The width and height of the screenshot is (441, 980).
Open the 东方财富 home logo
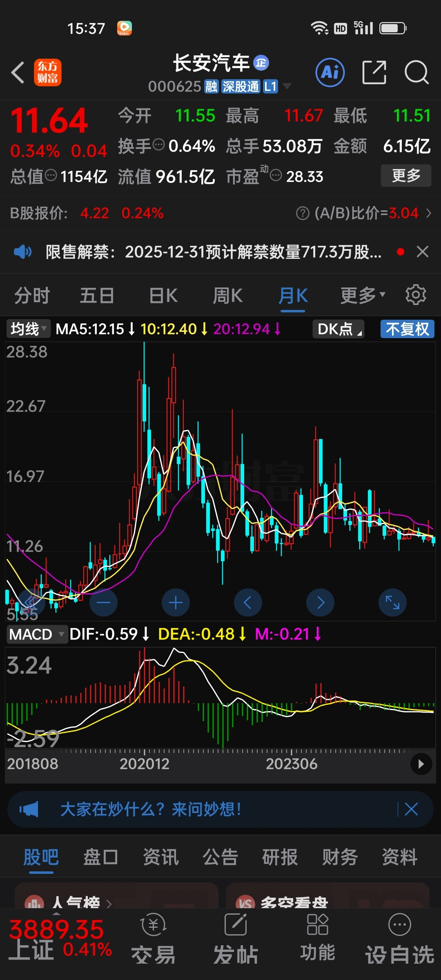tap(48, 72)
